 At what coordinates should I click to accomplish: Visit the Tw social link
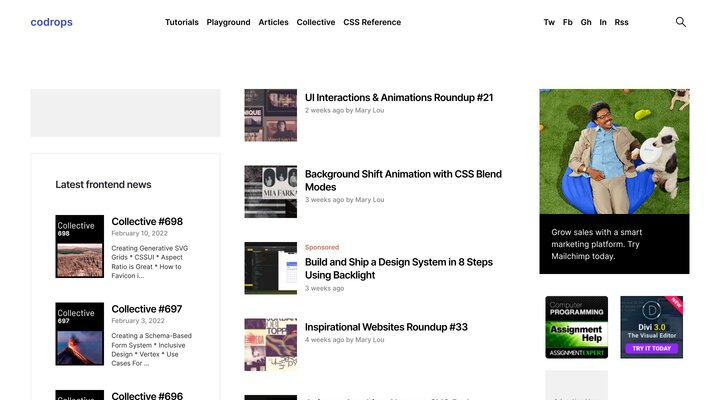click(x=549, y=22)
